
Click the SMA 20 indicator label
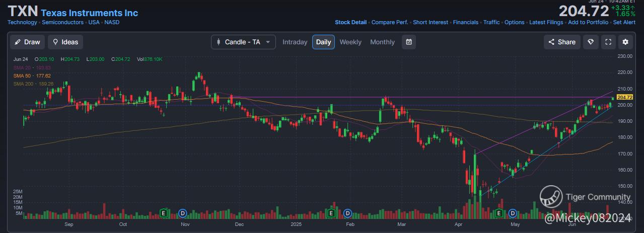click(32, 67)
